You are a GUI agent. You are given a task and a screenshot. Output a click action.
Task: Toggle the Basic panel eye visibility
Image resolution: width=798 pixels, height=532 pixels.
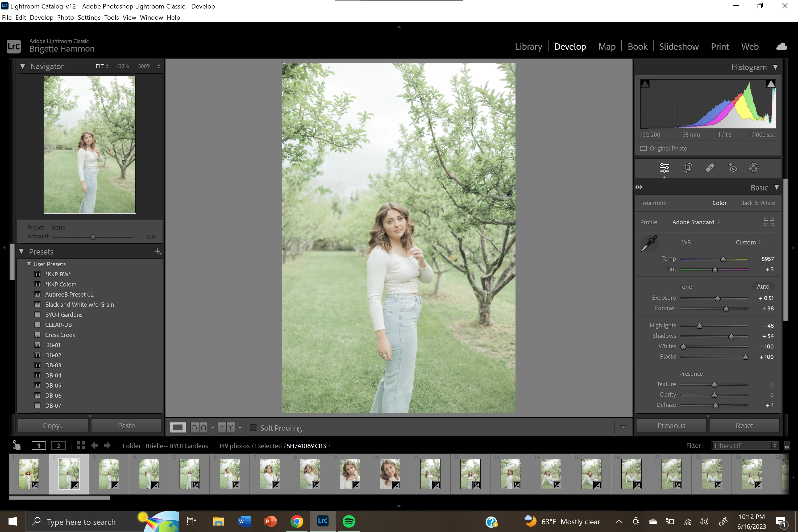tap(639, 187)
